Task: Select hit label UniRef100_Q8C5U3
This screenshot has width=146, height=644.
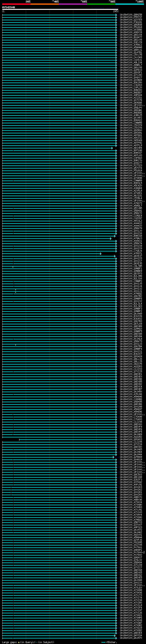Action: point(131,475)
